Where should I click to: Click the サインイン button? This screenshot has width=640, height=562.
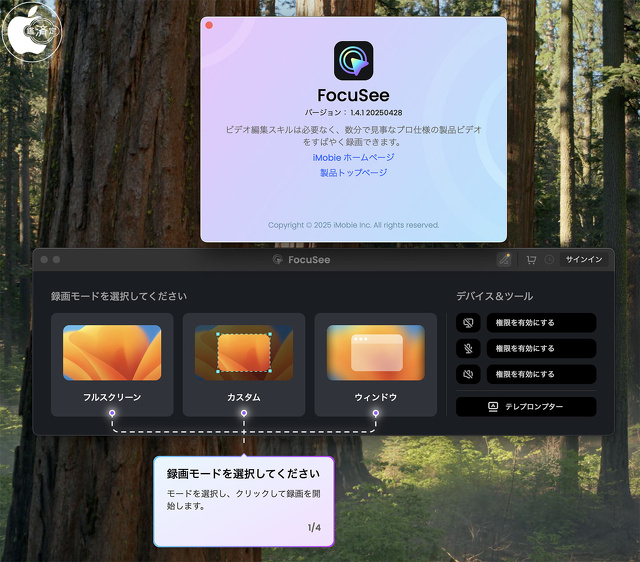pyautogui.click(x=584, y=260)
